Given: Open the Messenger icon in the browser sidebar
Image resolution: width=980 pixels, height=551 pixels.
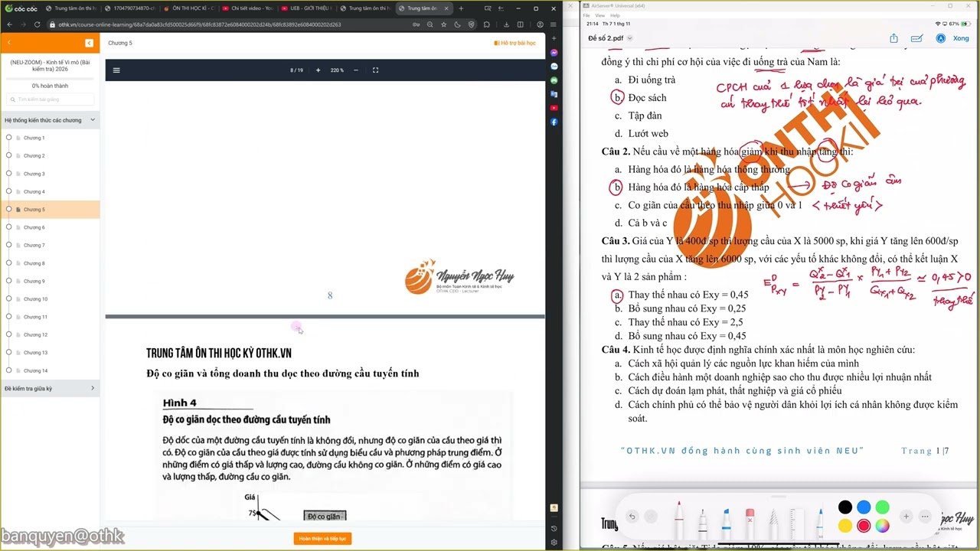Looking at the screenshot, I should tap(554, 53).
